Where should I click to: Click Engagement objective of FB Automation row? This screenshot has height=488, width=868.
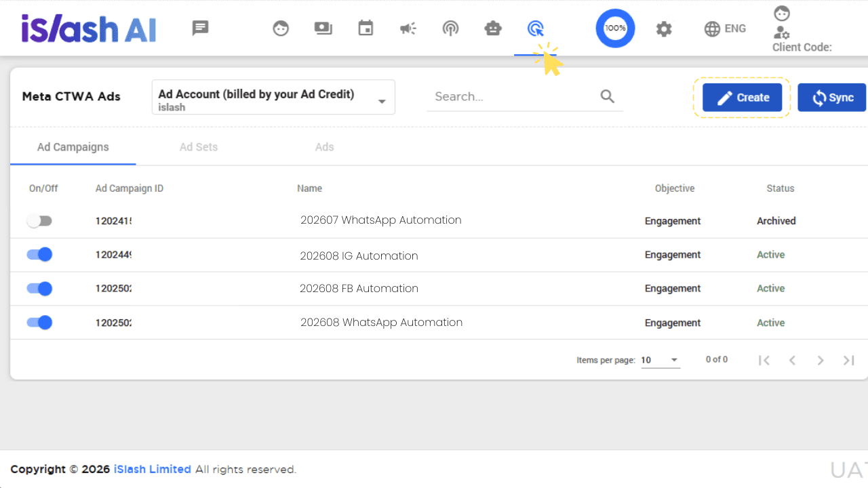pos(673,289)
